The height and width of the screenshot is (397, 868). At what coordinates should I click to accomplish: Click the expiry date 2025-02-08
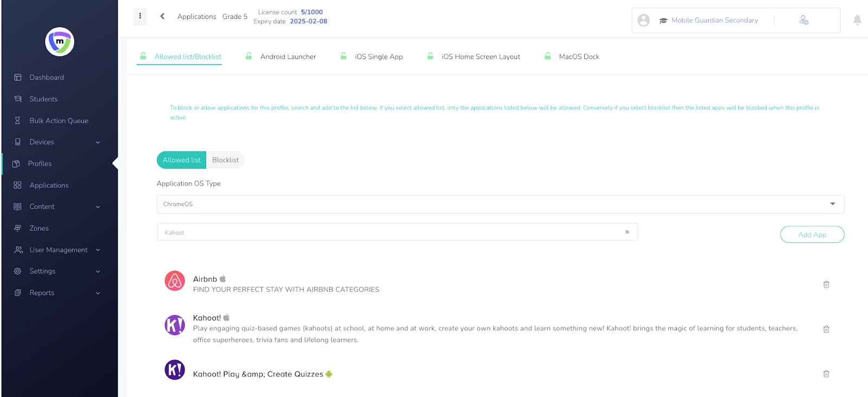pos(309,21)
